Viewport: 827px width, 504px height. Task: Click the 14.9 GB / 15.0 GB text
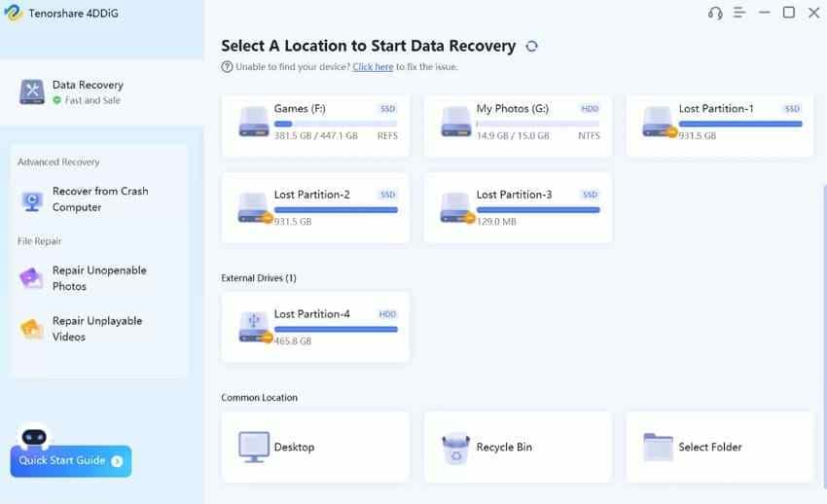click(513, 136)
